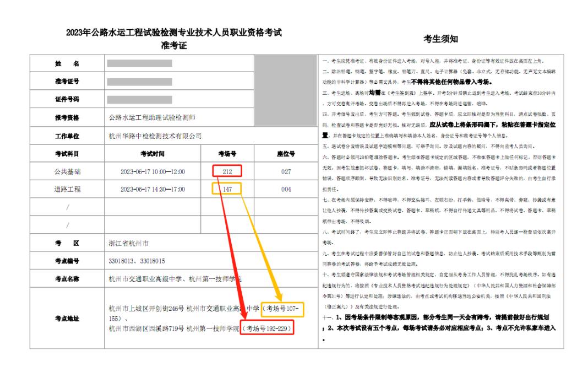Select the 公共基础 subject cell
The image size is (588, 366).
(67, 171)
